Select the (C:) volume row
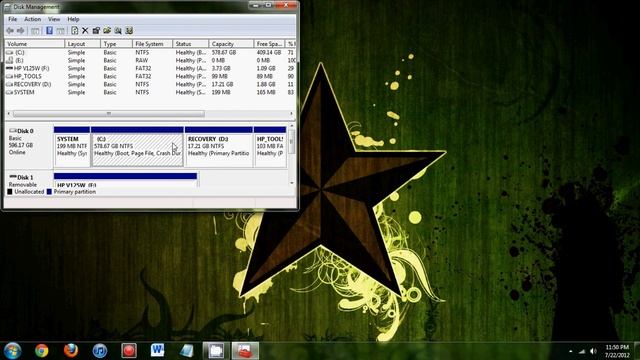The height and width of the screenshot is (360, 640). coord(150,53)
